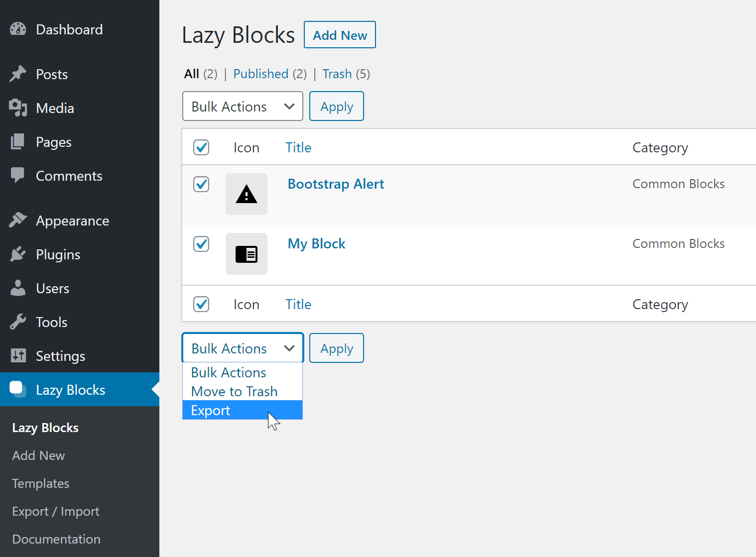Select the Appearance brush icon
The height and width of the screenshot is (557, 756).
[x=18, y=220]
